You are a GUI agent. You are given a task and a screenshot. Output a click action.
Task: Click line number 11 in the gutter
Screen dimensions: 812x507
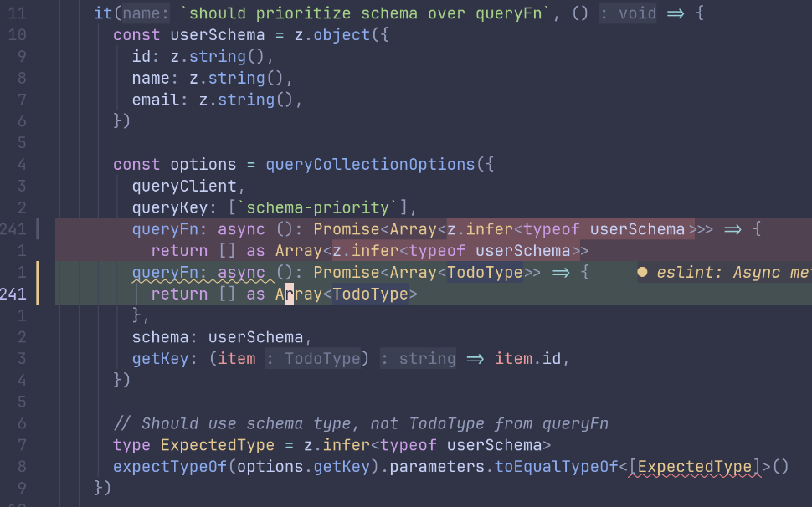coord(18,13)
